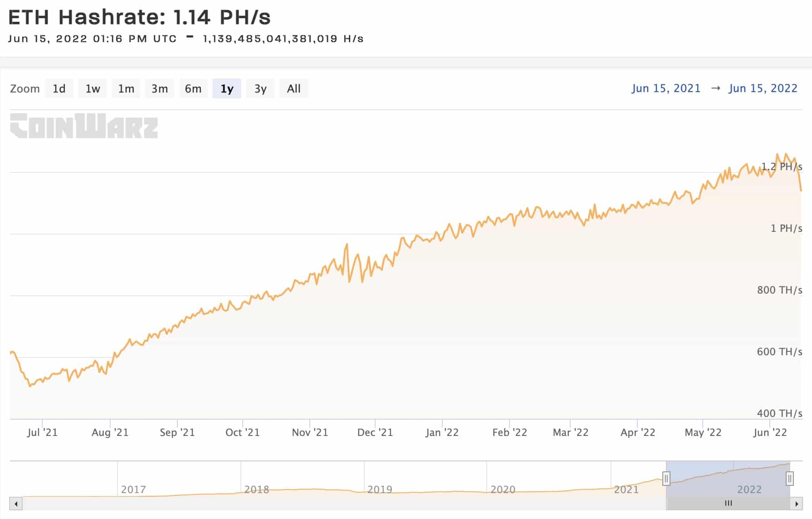Click 2022 in the navigator timeline
Viewport: 812px width, 519px height.
749,490
